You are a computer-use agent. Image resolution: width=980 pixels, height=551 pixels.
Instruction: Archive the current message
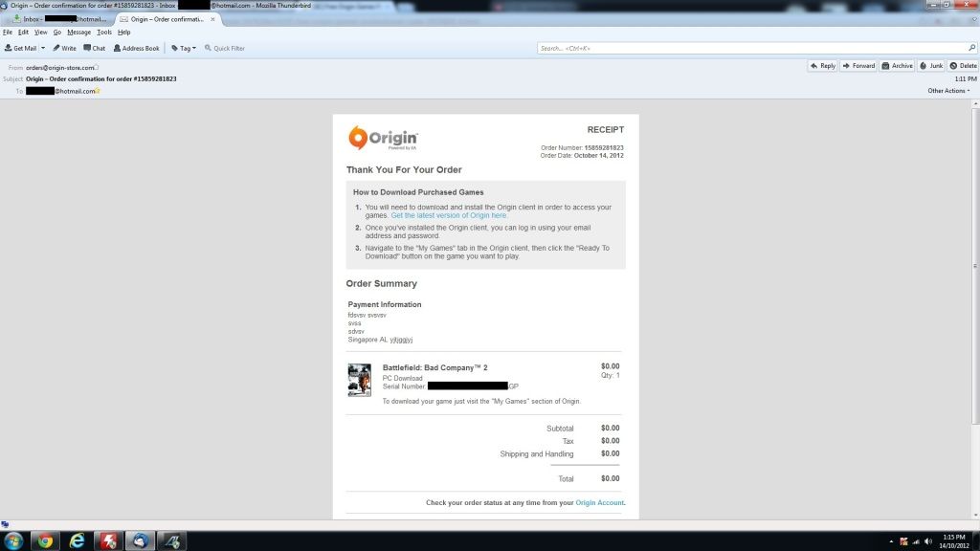pos(897,66)
